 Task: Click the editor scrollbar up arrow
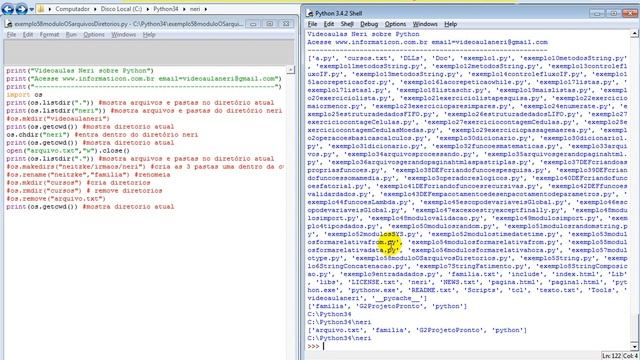[290, 70]
